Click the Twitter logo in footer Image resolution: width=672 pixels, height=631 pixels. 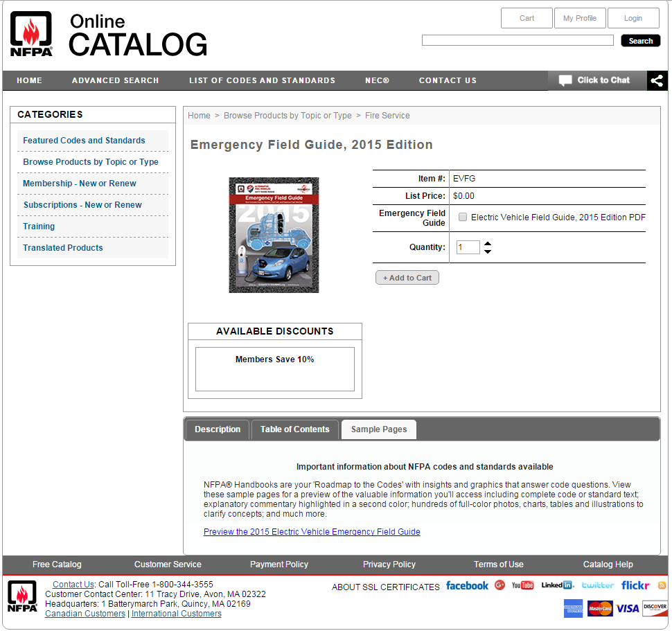597,585
